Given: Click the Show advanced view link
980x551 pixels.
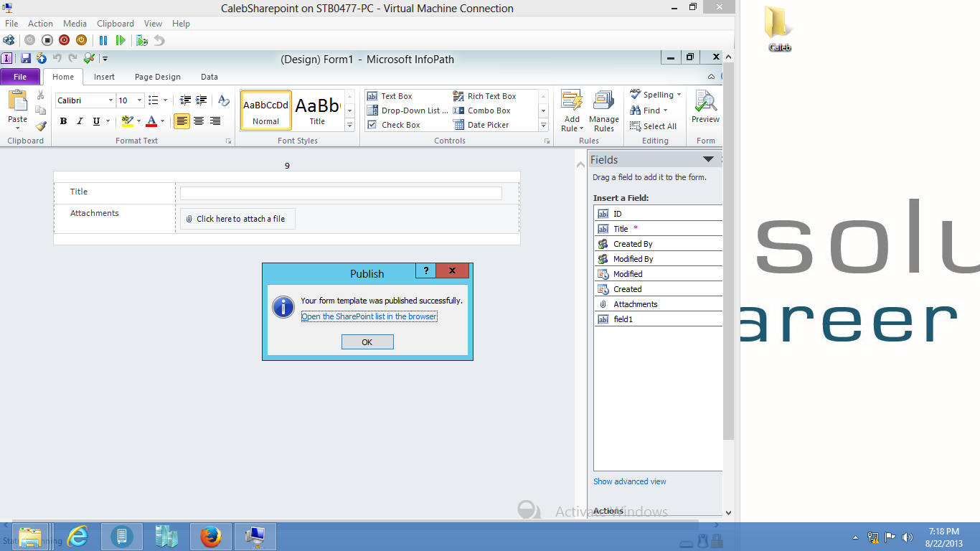Looking at the screenshot, I should (630, 481).
